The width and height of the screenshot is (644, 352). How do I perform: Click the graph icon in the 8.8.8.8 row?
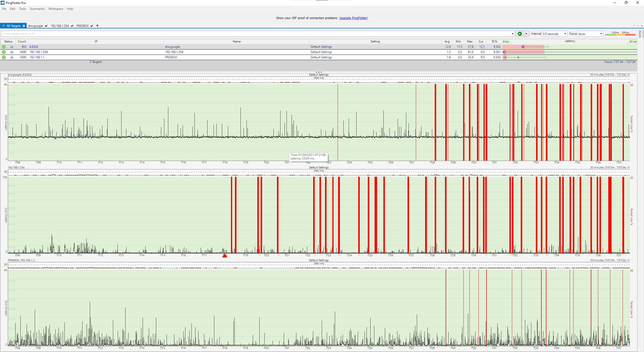[x=12, y=47]
